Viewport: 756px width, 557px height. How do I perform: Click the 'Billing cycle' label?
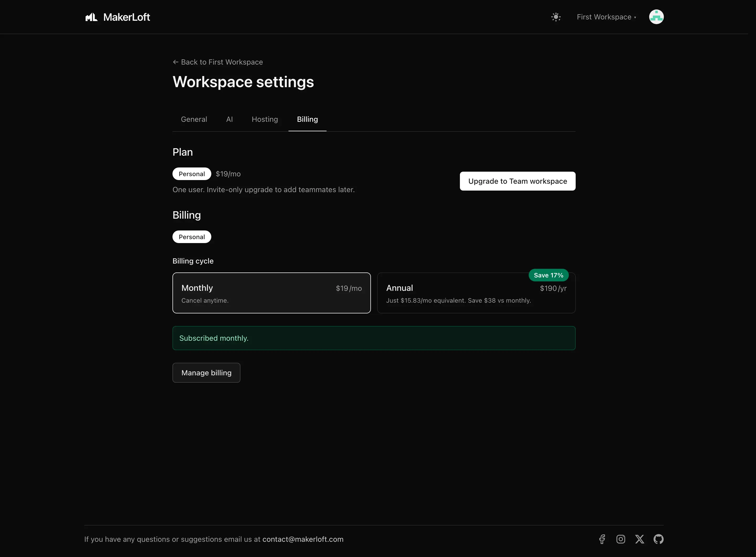(x=193, y=261)
